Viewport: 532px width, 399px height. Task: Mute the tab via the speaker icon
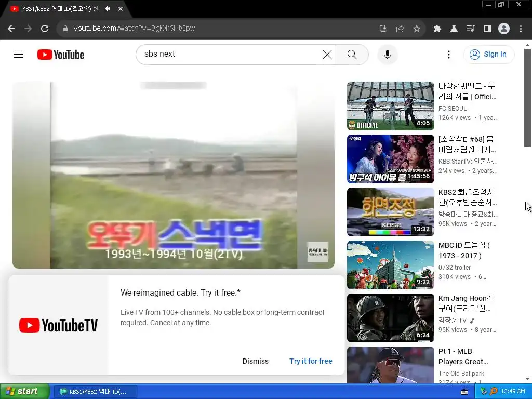coord(108,9)
